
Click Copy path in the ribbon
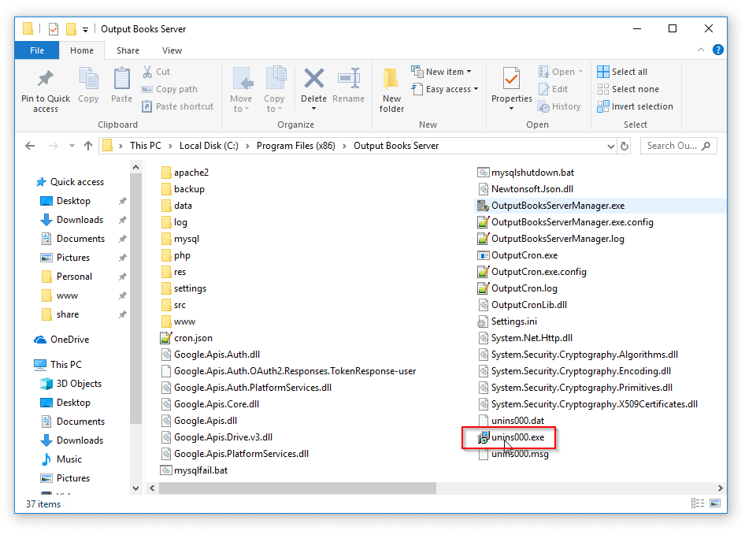[170, 89]
